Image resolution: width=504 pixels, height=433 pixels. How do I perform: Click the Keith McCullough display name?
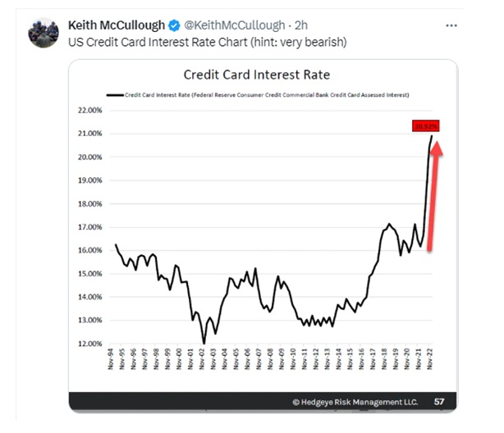pos(117,26)
